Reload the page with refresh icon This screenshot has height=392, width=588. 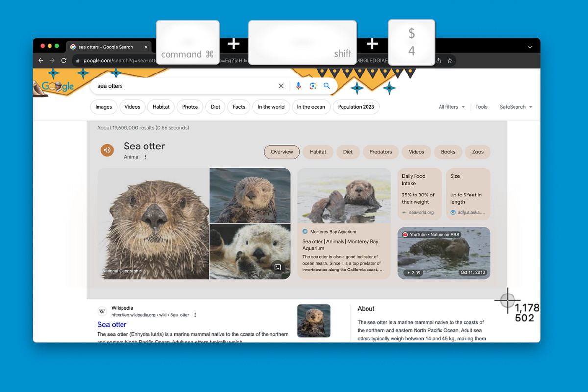64,60
